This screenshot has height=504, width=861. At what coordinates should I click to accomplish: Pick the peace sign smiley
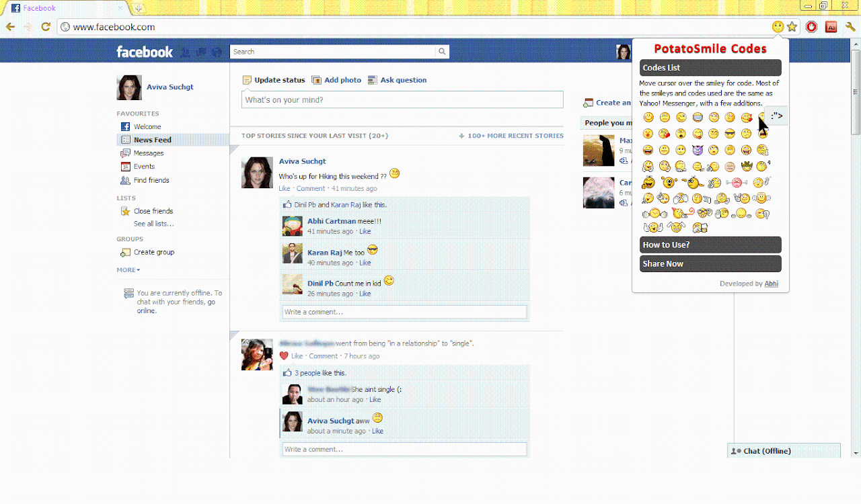tap(714, 183)
